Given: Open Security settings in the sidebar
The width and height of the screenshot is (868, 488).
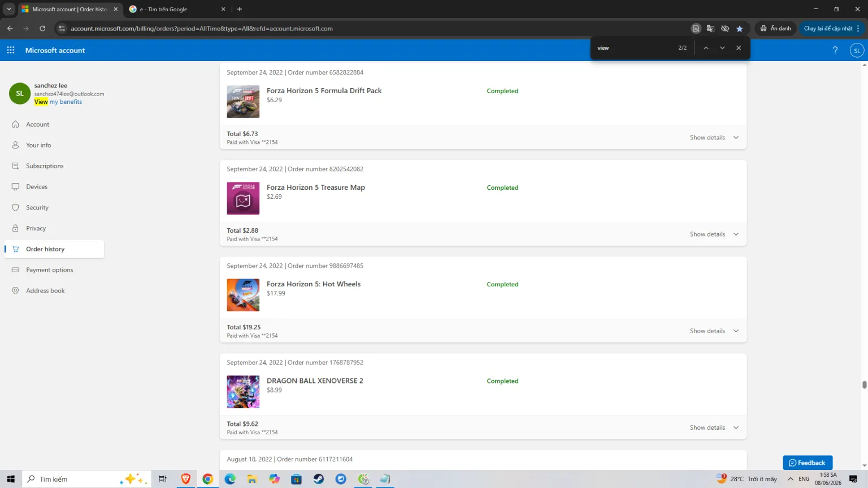Looking at the screenshot, I should [x=54, y=207].
